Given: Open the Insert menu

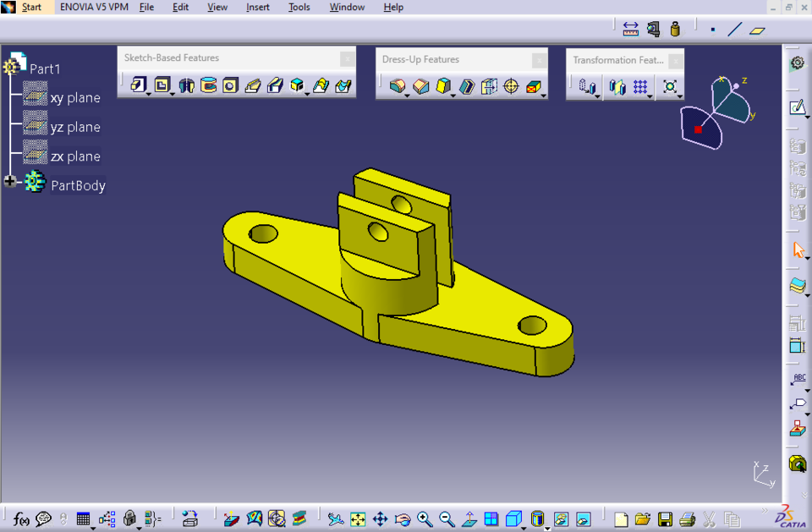Looking at the screenshot, I should (x=257, y=7).
